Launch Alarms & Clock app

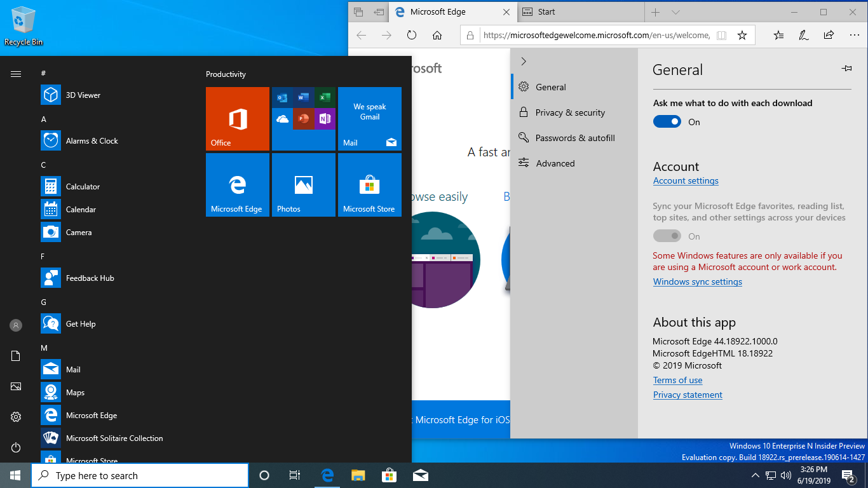pyautogui.click(x=114, y=141)
